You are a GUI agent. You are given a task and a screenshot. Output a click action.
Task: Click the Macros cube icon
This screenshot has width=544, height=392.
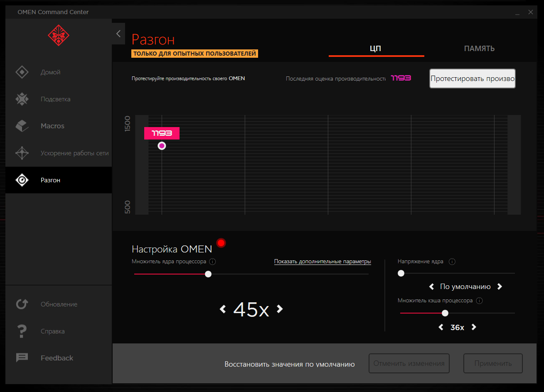22,126
